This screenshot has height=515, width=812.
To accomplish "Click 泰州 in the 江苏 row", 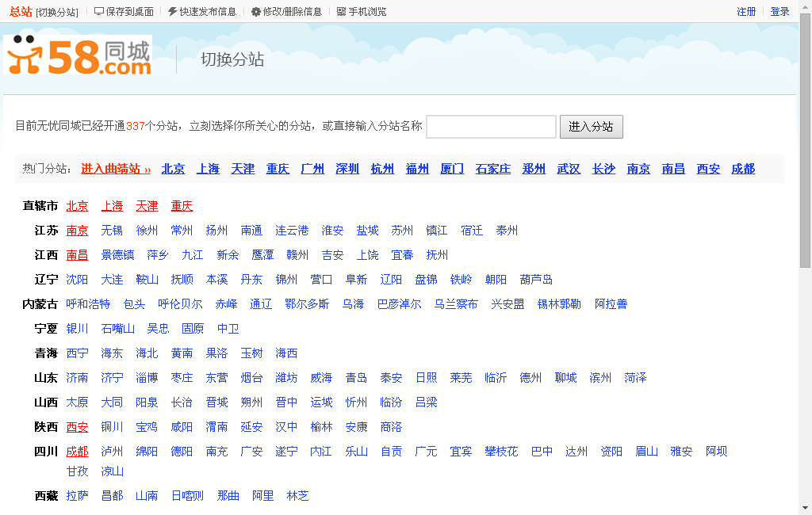I will [x=507, y=230].
